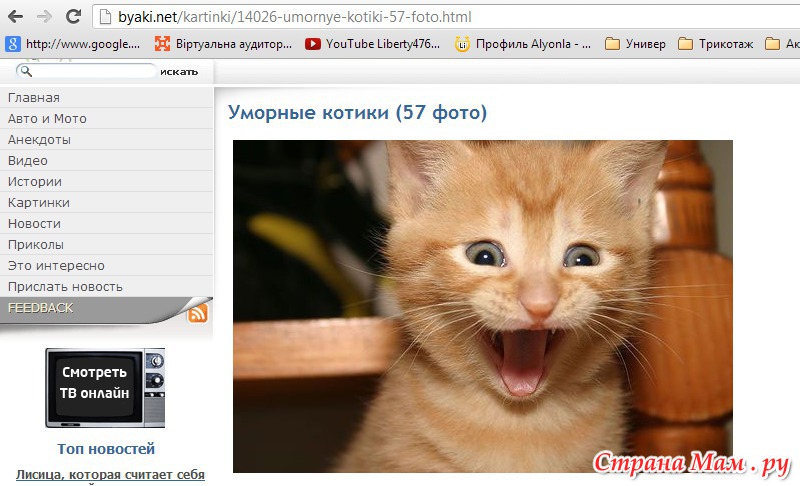Open the Новости section
The height and width of the screenshot is (486, 800).
pos(106,223)
